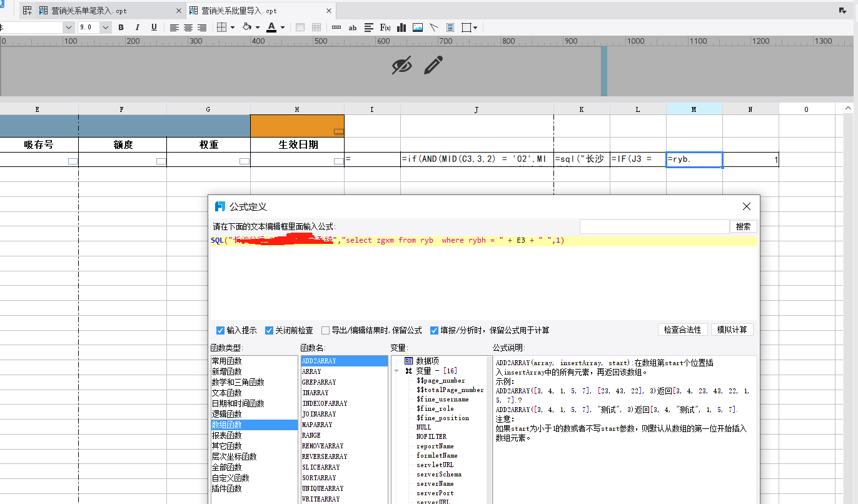Viewport: 858px width, 504px height.
Task: Open the tab list dropdown at top right
Action: (842, 11)
